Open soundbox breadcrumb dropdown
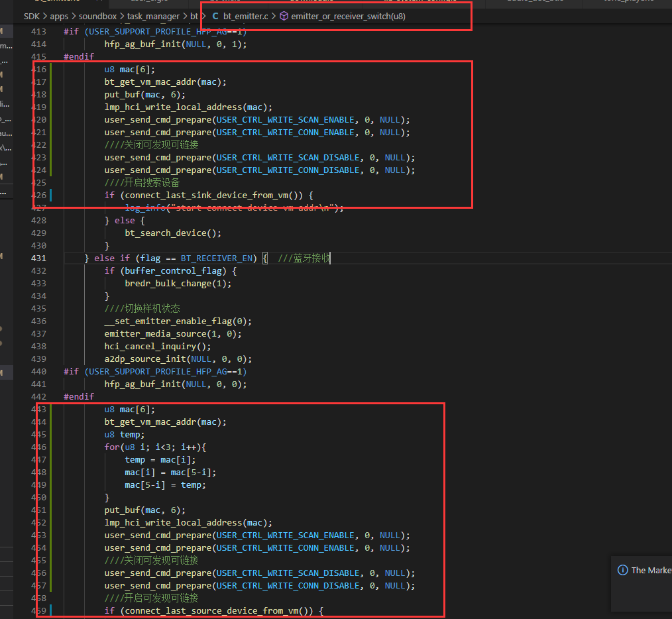This screenshot has width=672, height=619. [x=97, y=17]
